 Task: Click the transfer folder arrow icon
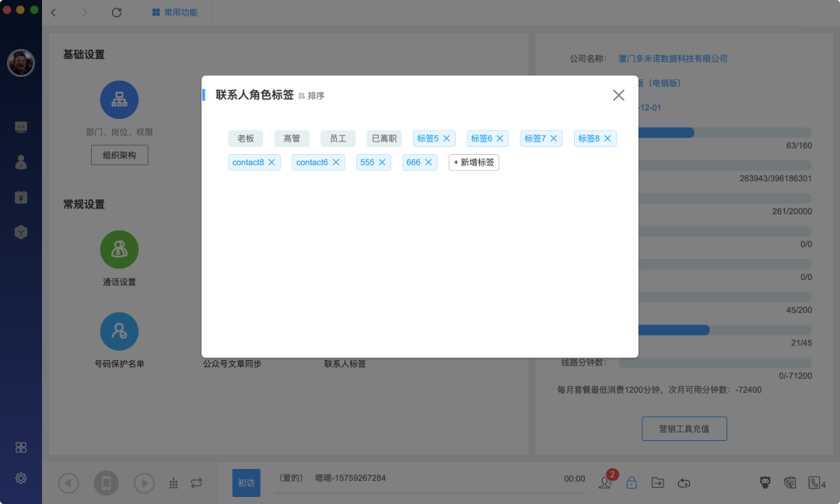click(x=657, y=483)
